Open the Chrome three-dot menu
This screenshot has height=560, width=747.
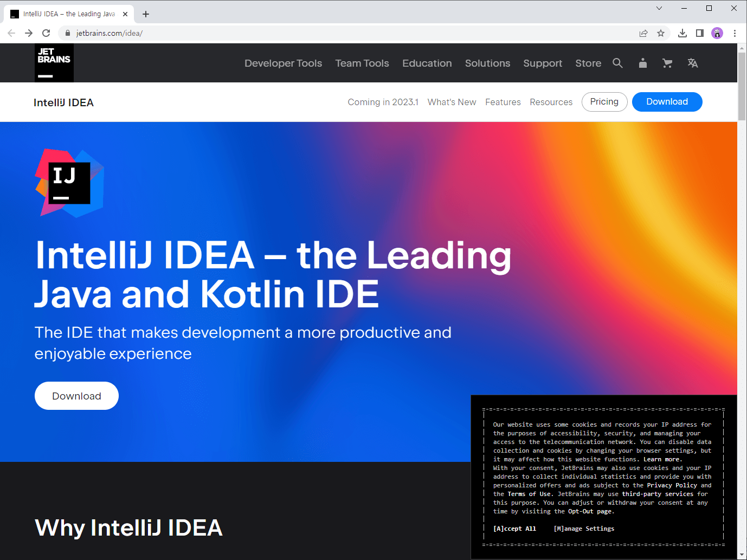pyautogui.click(x=735, y=33)
